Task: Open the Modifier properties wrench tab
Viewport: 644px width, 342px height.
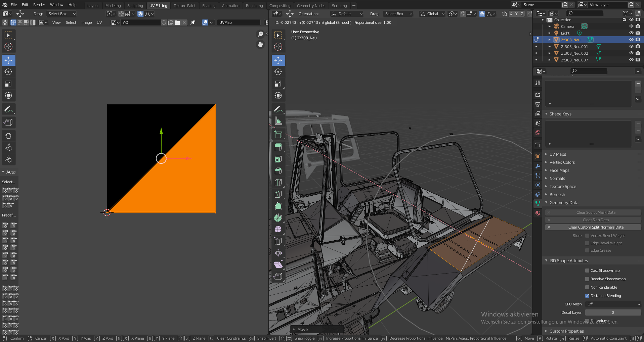Action: coord(538,166)
